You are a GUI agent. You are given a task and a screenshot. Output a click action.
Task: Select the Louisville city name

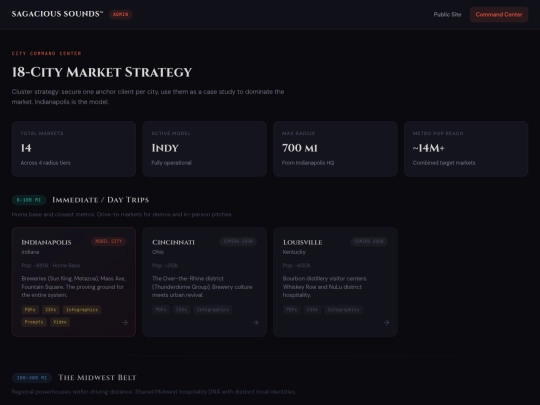[x=302, y=242]
